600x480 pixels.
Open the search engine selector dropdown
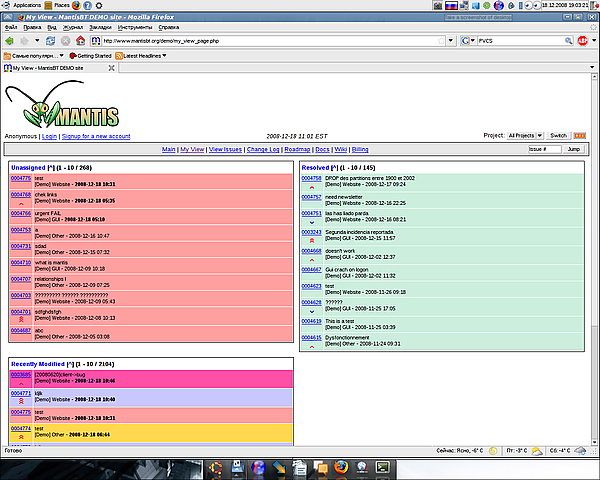[468, 41]
